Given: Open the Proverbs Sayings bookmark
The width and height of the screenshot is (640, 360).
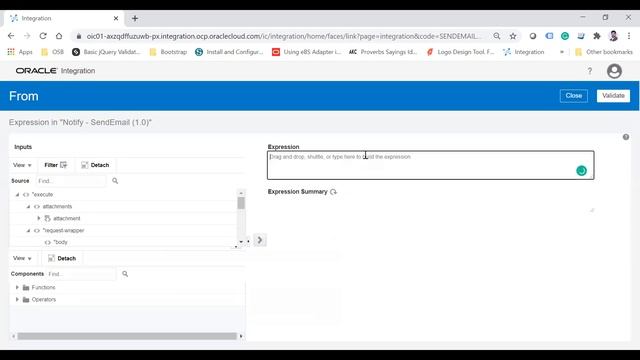Looking at the screenshot, I should pos(383,52).
